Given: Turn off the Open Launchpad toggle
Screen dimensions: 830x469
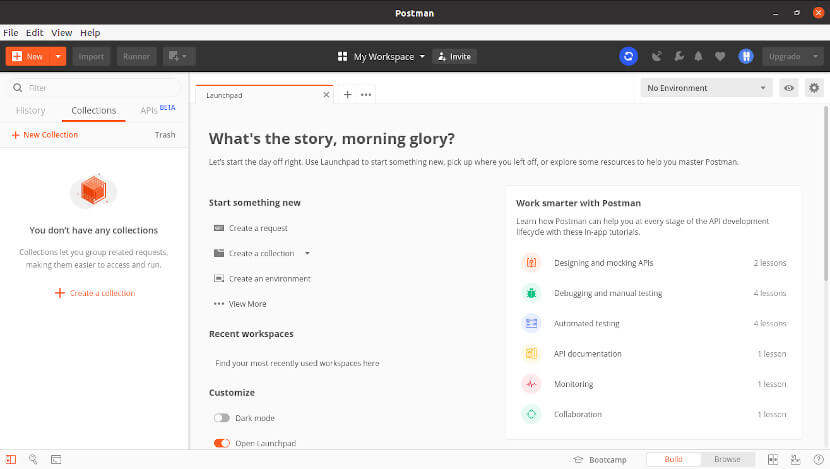Looking at the screenshot, I should [222, 442].
